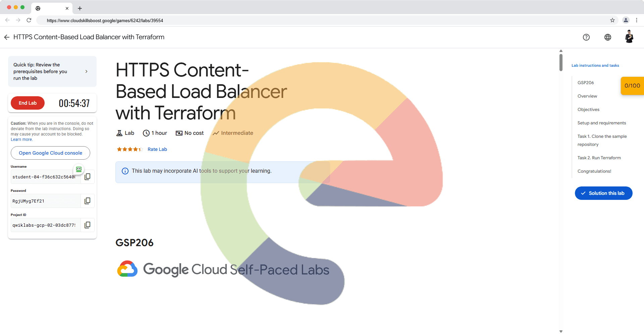Copy the username to clipboard
Viewport: 644px width, 334px height.
click(x=88, y=177)
